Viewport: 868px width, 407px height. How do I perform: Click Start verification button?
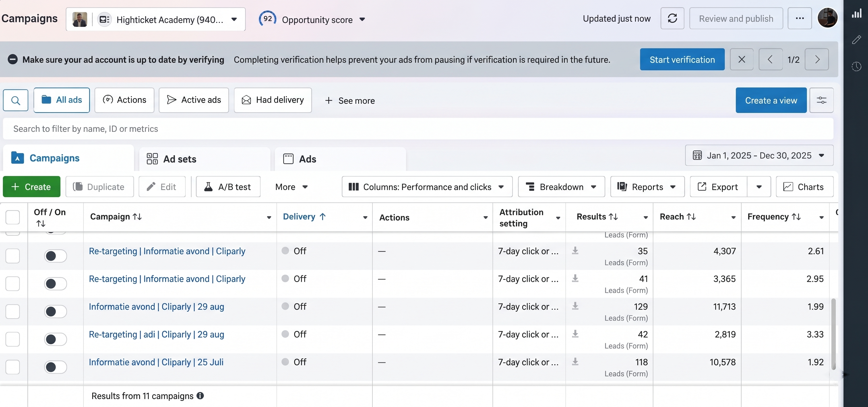[682, 59]
